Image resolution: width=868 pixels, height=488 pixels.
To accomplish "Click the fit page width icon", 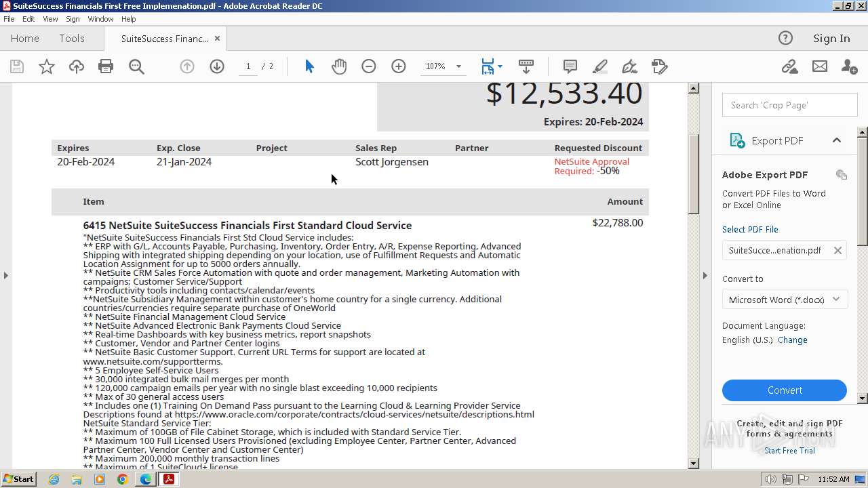I will tap(488, 66).
